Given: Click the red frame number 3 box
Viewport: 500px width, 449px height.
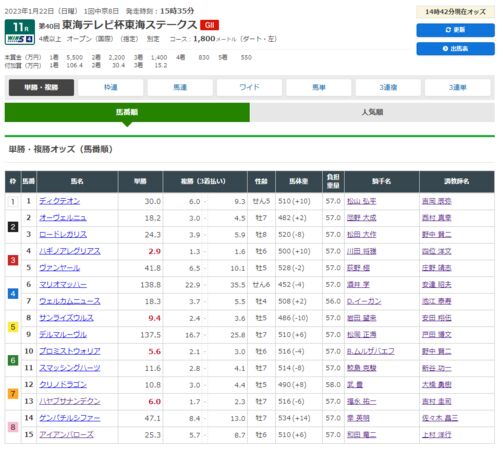Looking at the screenshot, I should tap(13, 260).
